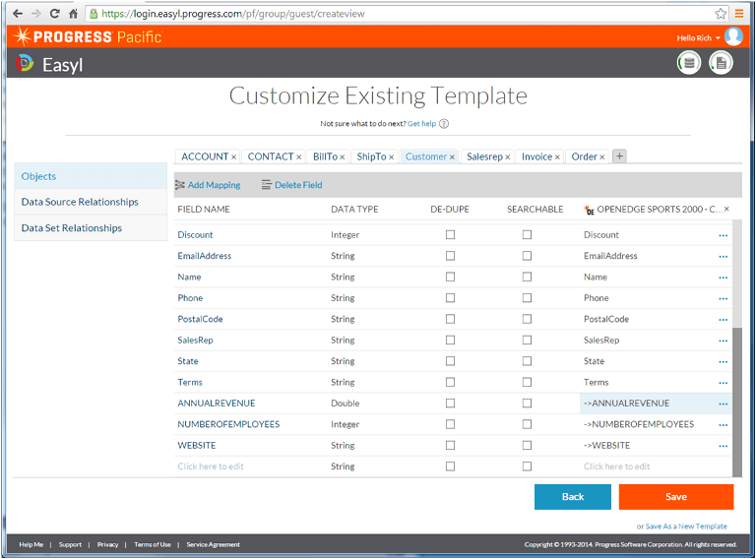Click the document icon in header

tap(722, 64)
